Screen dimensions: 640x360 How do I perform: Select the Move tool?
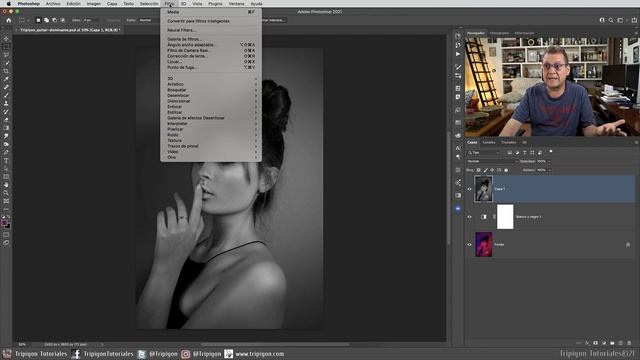[6, 39]
